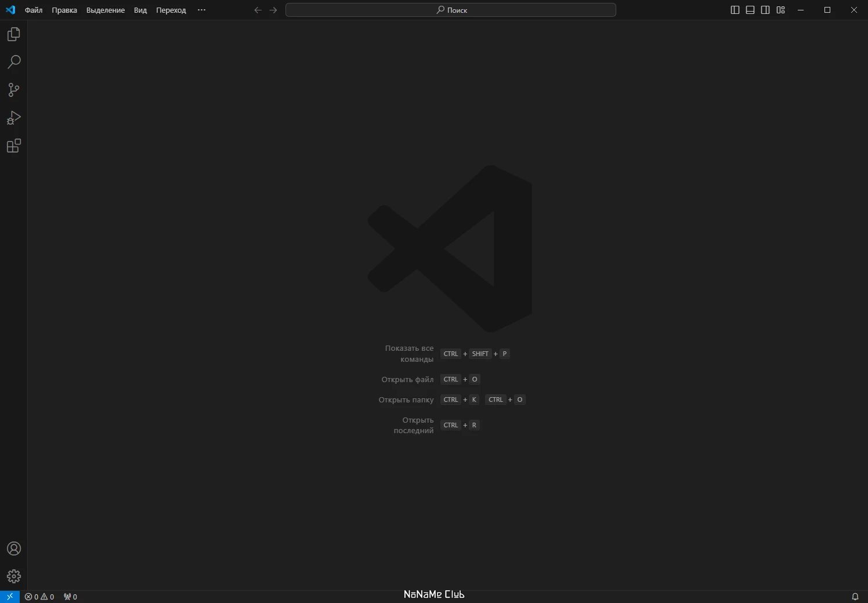
Task: Toggle the secondary side bar layout
Action: [765, 10]
